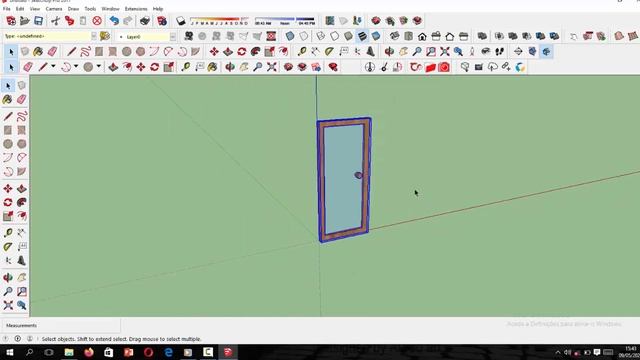The image size is (640, 360).
Task: Open the Extensions menu
Action: (x=136, y=9)
